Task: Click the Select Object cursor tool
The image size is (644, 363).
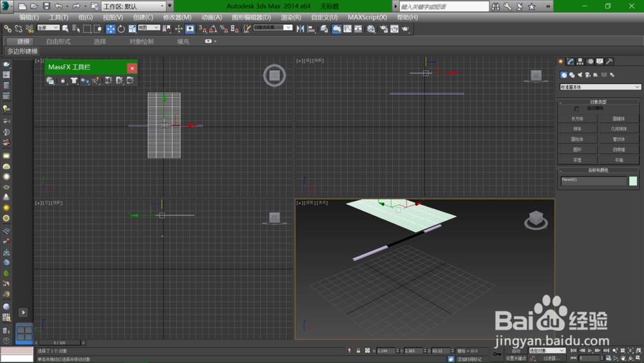Action: tap(65, 28)
